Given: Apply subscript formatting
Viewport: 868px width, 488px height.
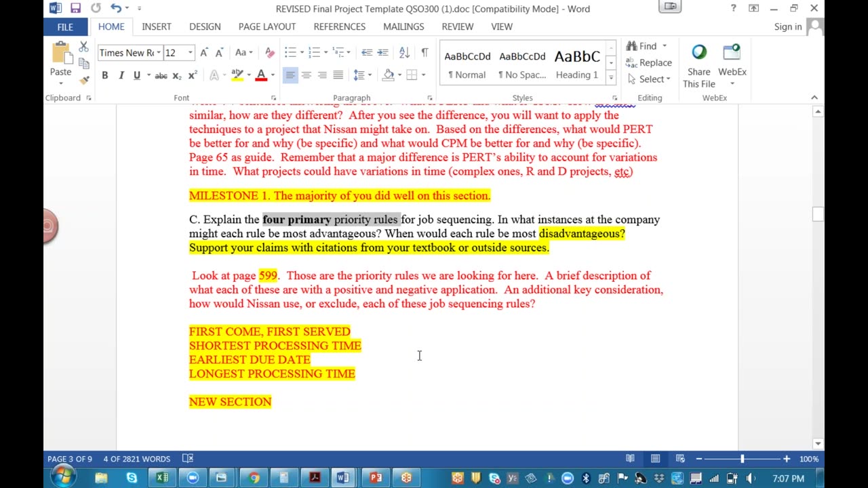Looking at the screenshot, I should (176, 75).
